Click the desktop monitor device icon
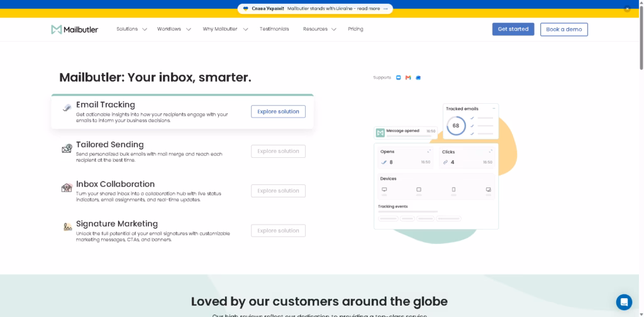644x317 pixels. tap(384, 190)
